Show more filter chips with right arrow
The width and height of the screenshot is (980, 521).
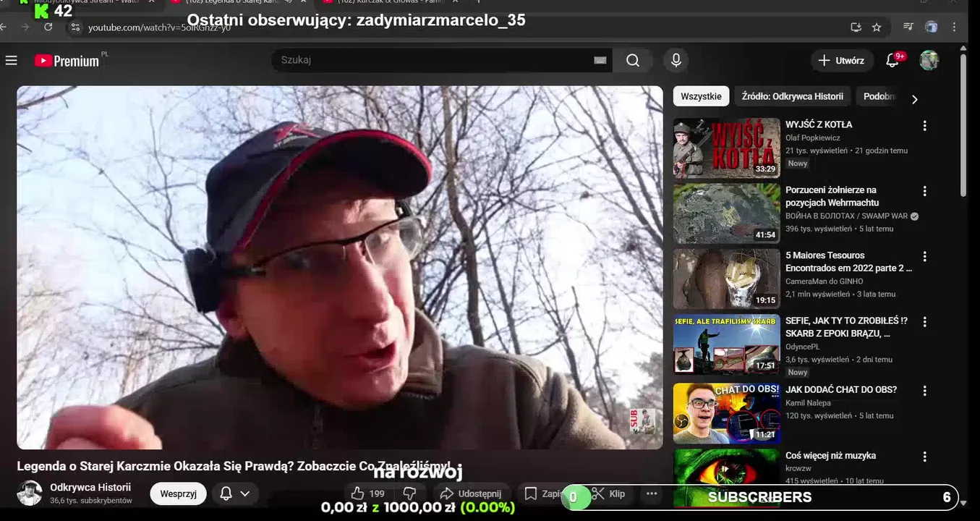pyautogui.click(x=915, y=99)
